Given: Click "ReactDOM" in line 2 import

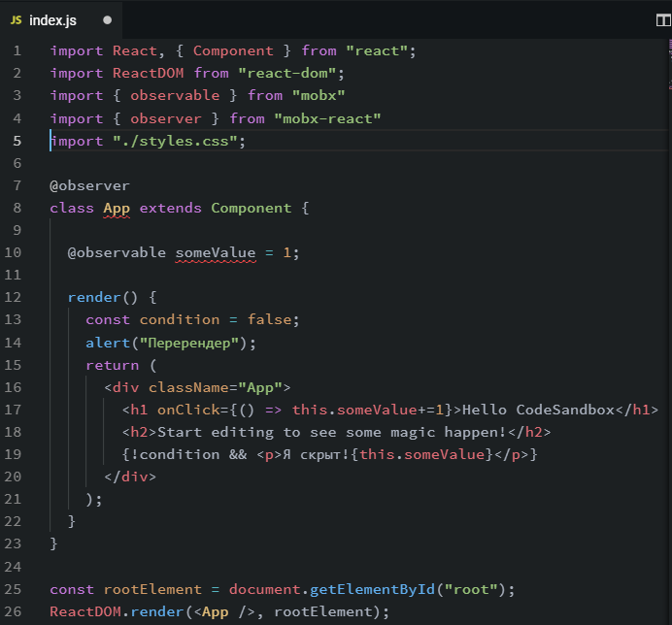Looking at the screenshot, I should 148,73.
